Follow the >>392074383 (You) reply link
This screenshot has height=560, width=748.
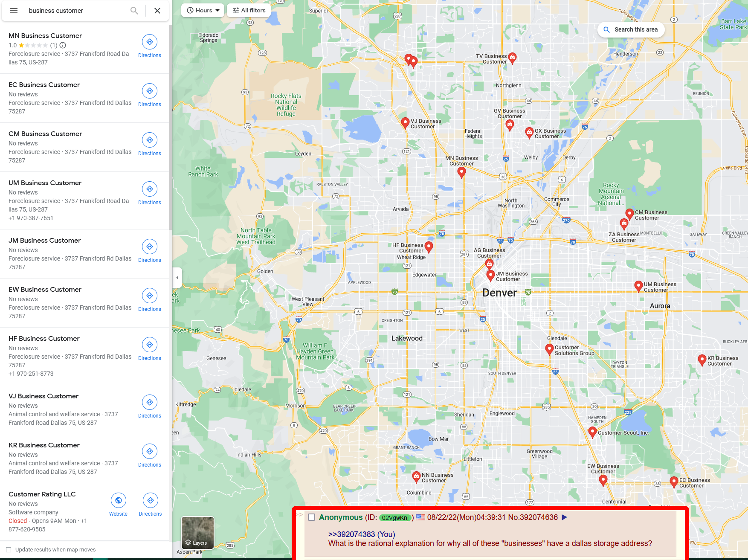(x=362, y=534)
